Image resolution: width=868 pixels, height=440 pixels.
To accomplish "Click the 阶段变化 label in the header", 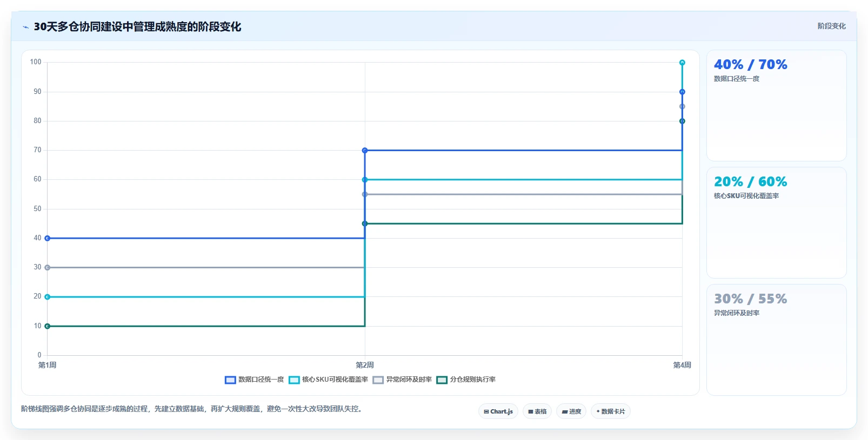I will 831,26.
